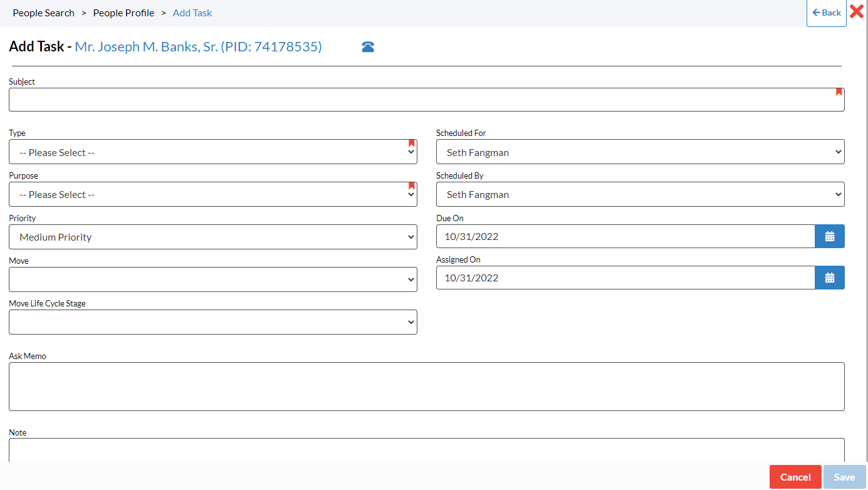The image size is (868, 490).
Task: Expand the Priority dropdown showing Medium Priority
Action: click(213, 237)
